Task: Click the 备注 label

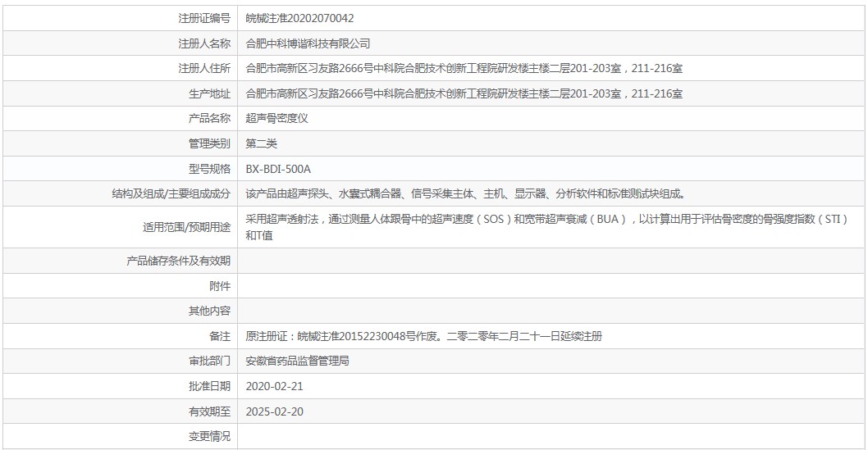Action: pyautogui.click(x=220, y=336)
